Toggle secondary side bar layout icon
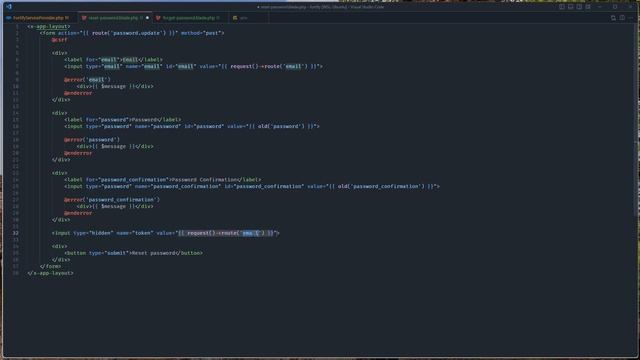Viewport: 640px width, 360px height. [579, 7]
